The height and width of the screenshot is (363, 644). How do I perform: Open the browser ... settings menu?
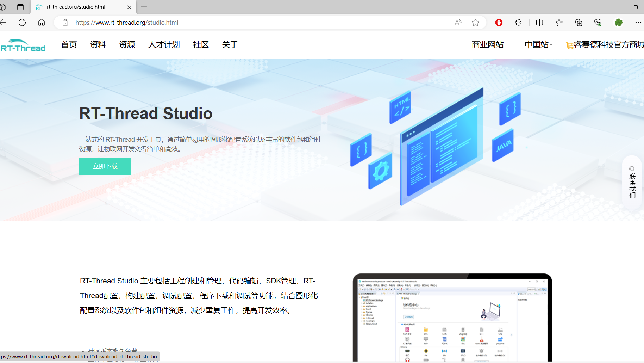click(x=638, y=23)
